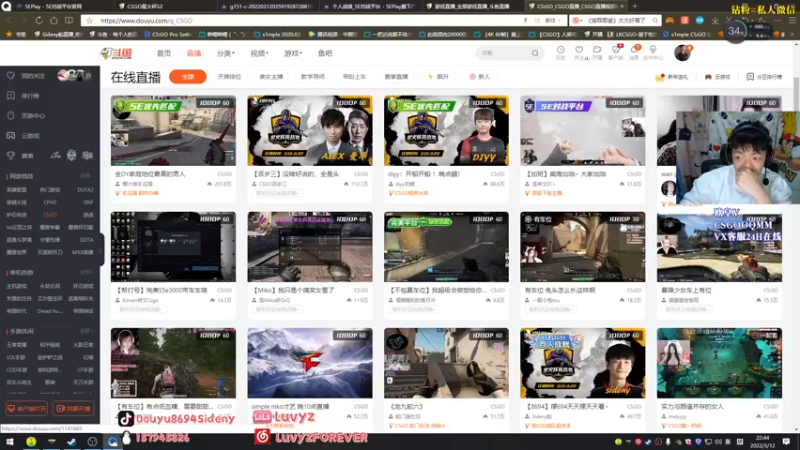Viewport: 800px width, 450px height.
Task: Open Windows Start button
Action: coord(10,441)
